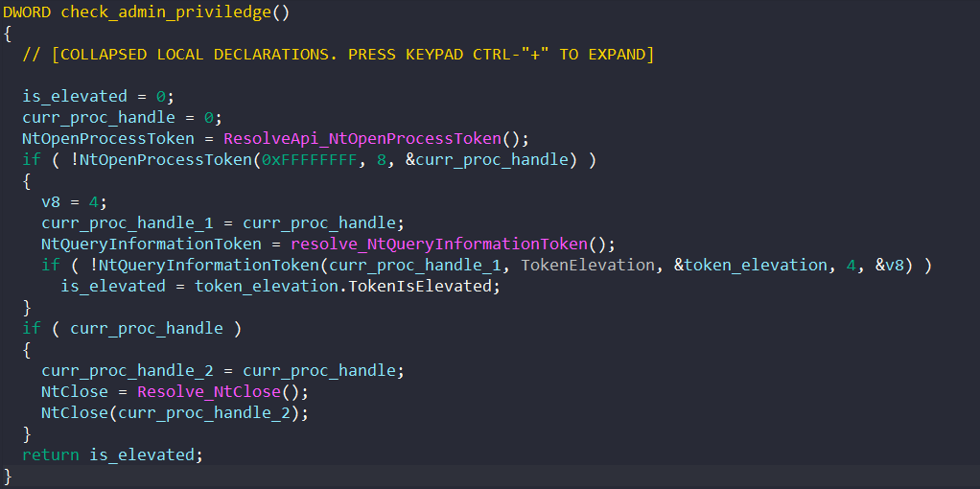Click the if ( curr_proc_handle ) condition

point(132,328)
